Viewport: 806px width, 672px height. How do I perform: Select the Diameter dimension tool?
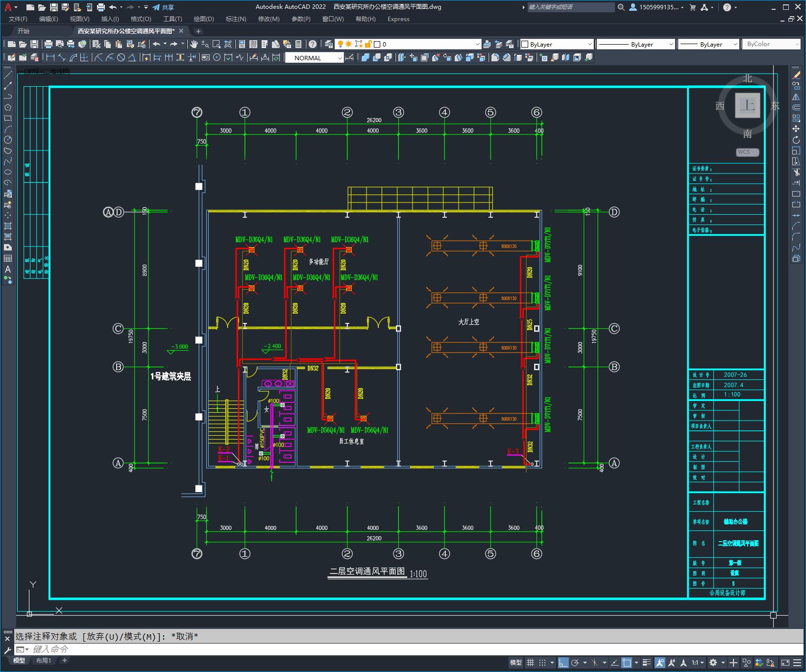tap(121, 57)
